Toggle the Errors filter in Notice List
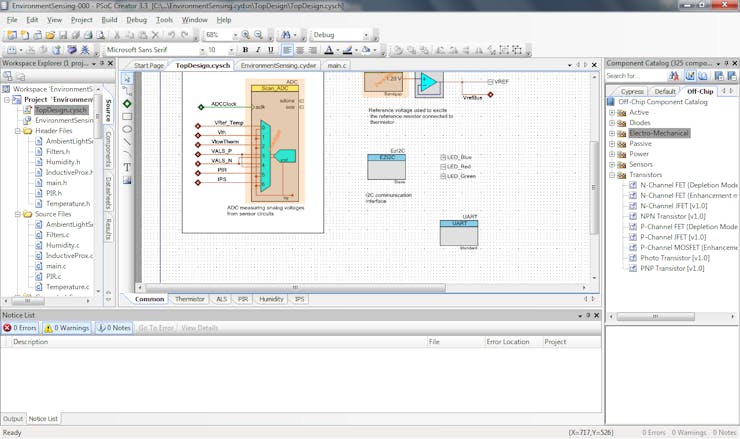 point(20,328)
